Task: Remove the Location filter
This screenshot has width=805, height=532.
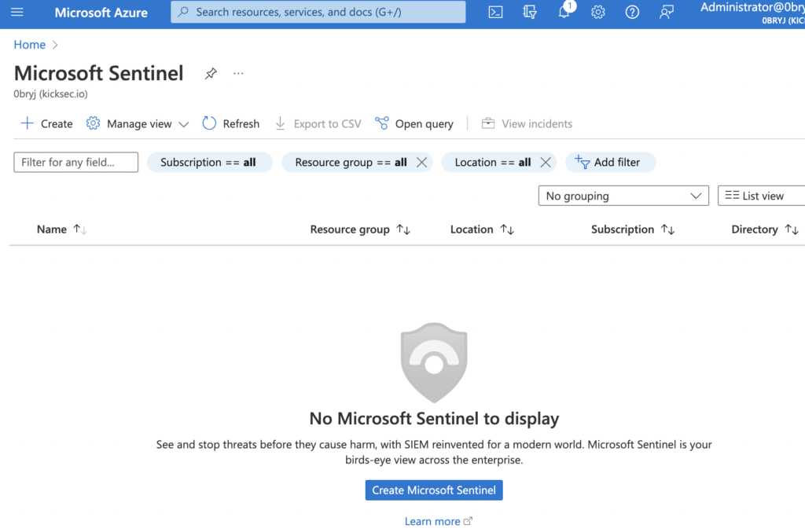Action: click(x=546, y=162)
